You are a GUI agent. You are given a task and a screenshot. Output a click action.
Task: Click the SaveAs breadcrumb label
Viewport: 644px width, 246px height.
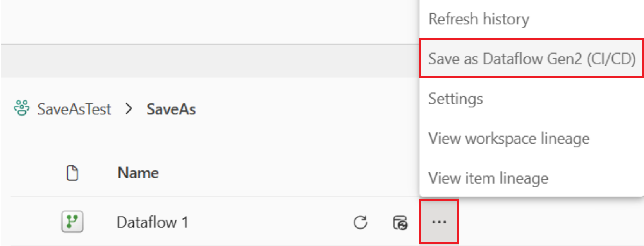(171, 109)
